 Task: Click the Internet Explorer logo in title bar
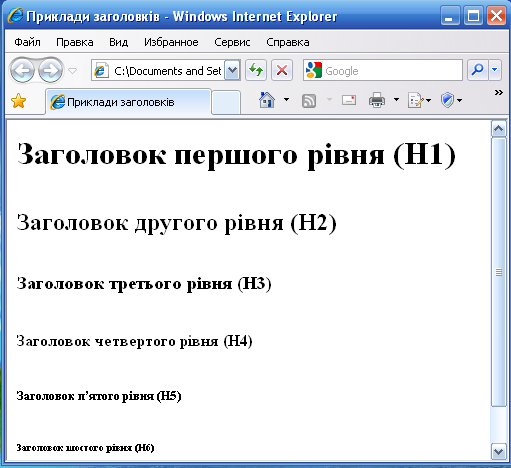tap(15, 15)
